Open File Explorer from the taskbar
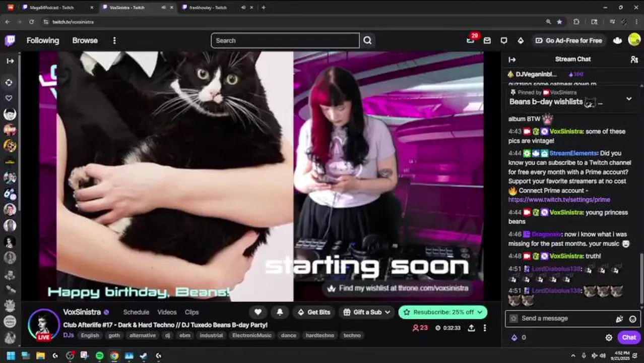Image resolution: width=644 pixels, height=363 pixels. (x=40, y=355)
